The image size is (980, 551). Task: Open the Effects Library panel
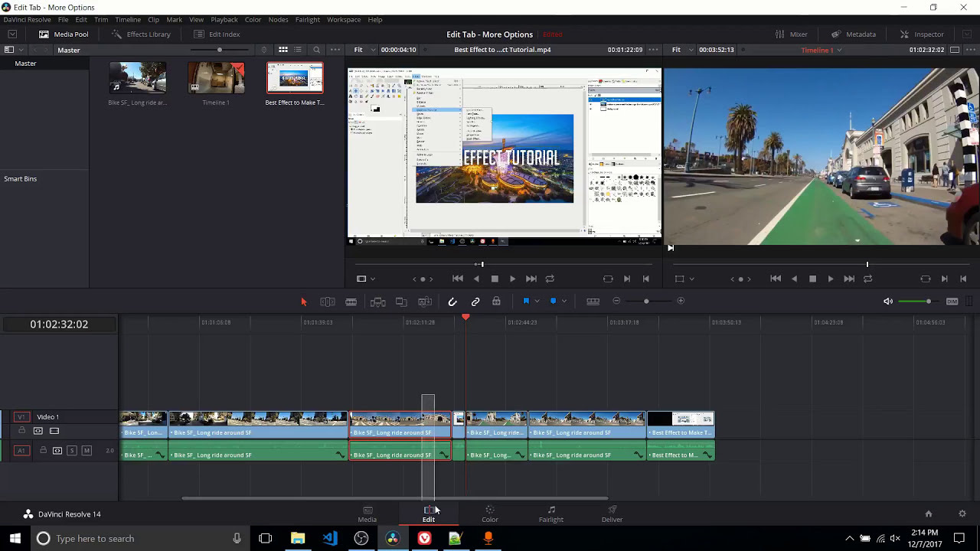141,34
